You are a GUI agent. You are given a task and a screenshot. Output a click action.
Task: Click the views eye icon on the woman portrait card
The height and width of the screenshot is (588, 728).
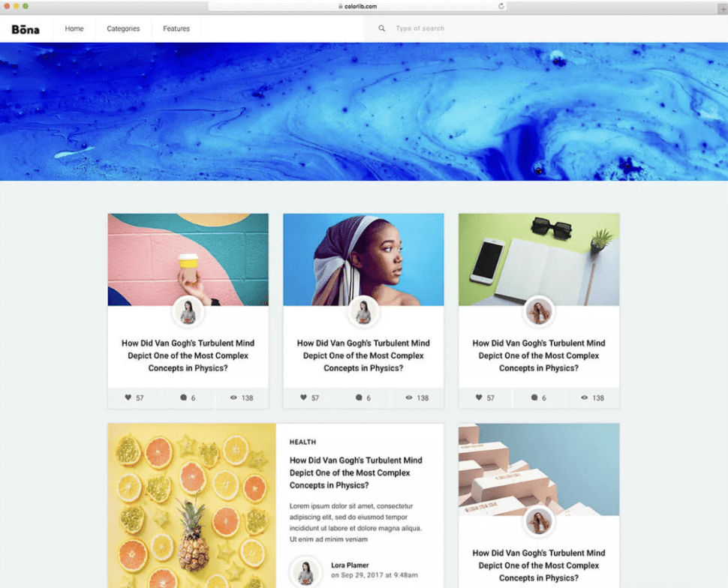click(x=409, y=397)
